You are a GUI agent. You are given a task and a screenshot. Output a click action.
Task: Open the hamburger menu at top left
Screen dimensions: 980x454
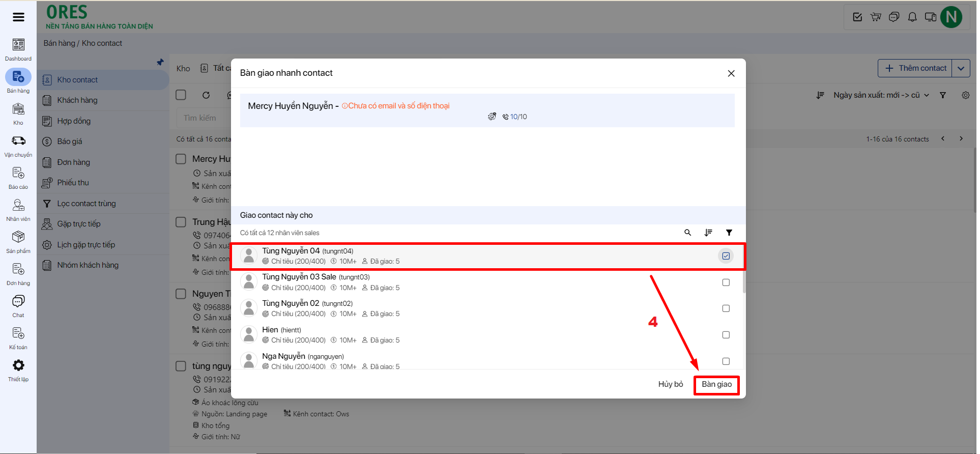(18, 17)
